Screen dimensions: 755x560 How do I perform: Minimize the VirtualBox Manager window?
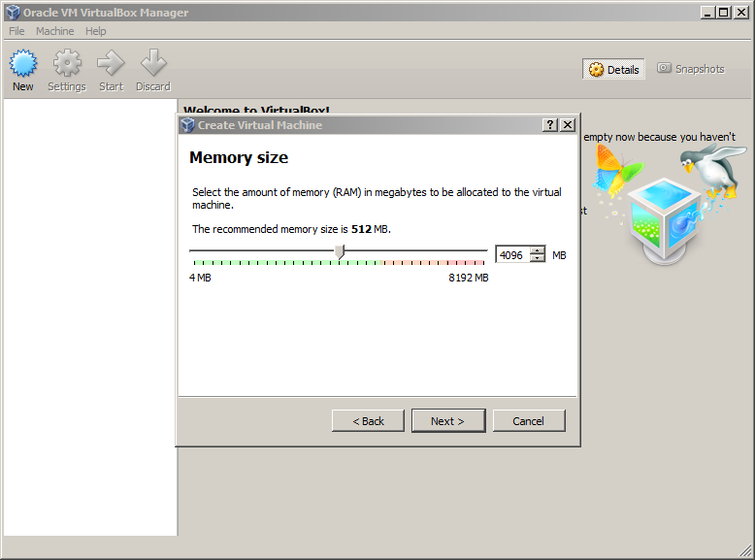click(707, 13)
